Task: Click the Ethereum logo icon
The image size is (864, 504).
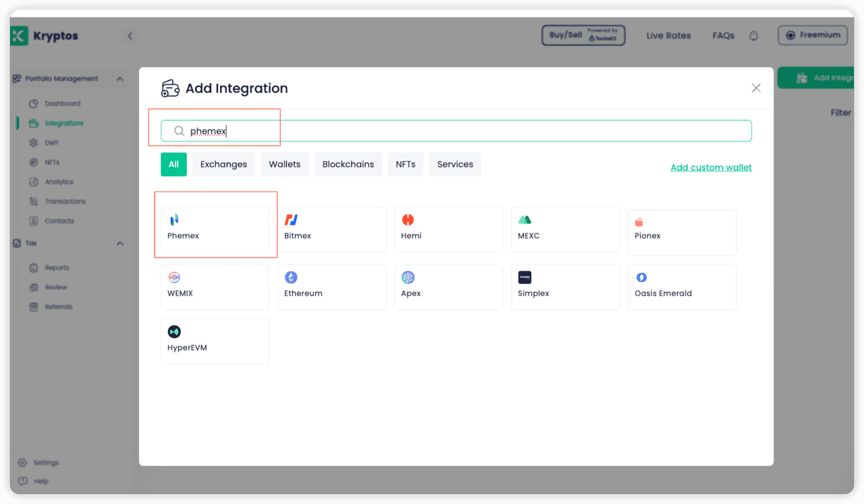Action: click(291, 277)
